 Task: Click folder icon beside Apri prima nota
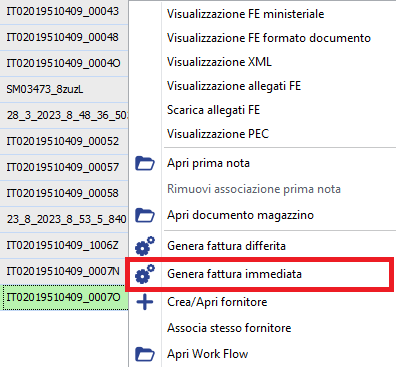click(145, 163)
